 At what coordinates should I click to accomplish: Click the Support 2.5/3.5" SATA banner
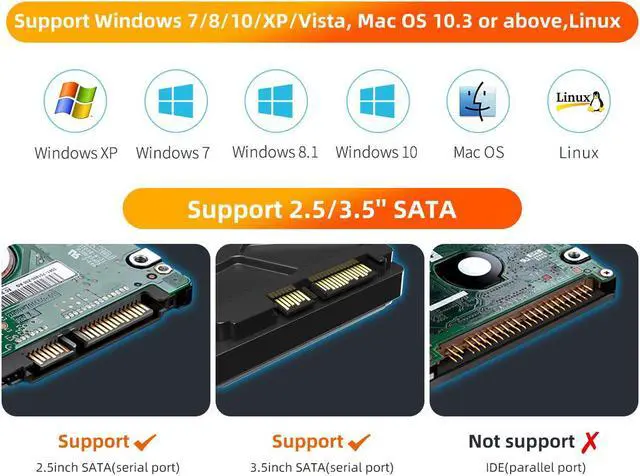[322, 209]
